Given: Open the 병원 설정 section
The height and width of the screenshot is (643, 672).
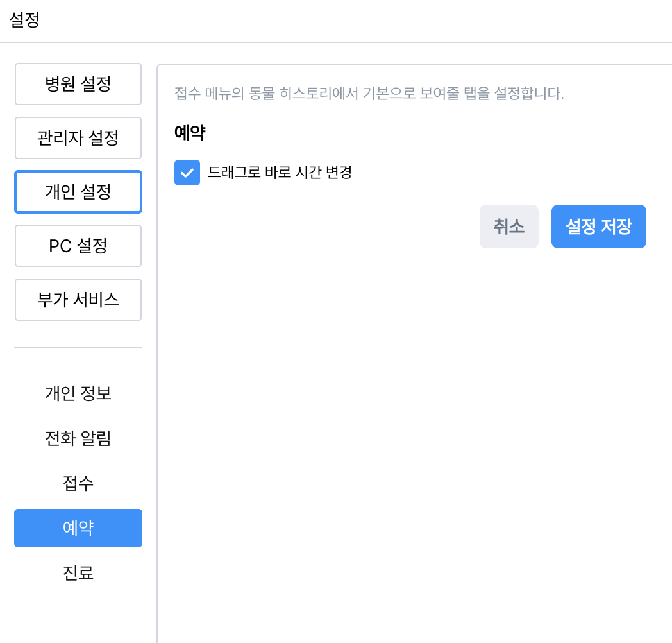Looking at the screenshot, I should pos(78,84).
